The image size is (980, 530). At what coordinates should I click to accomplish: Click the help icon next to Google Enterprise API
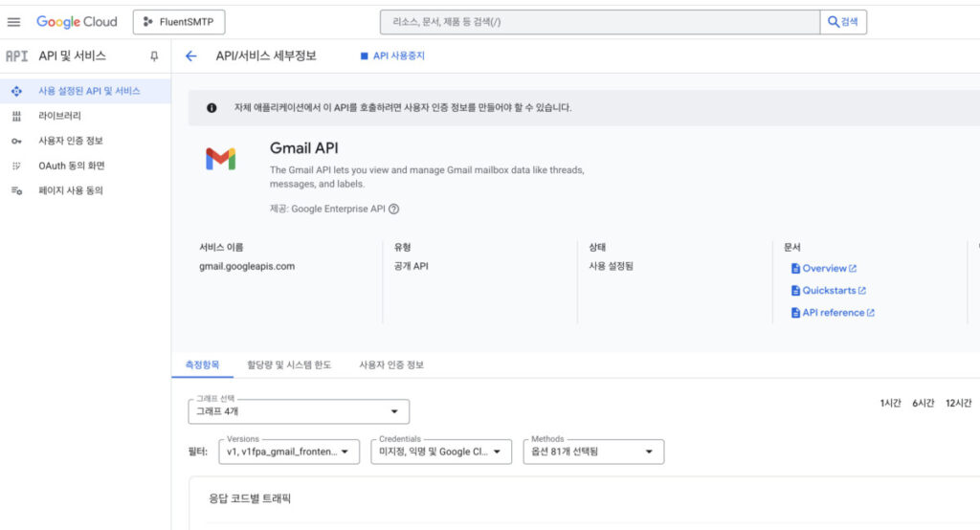(x=393, y=210)
